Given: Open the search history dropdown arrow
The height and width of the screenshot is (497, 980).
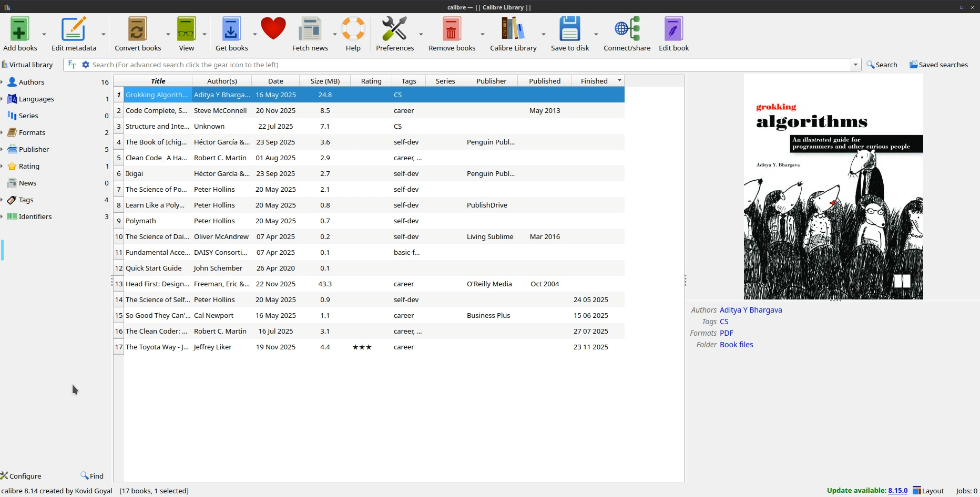Looking at the screenshot, I should [856, 65].
